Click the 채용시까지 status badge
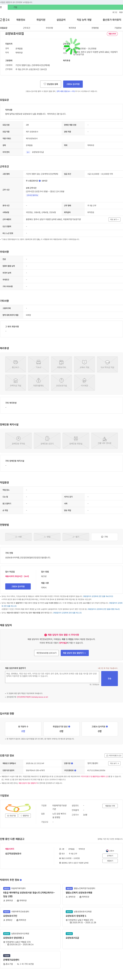123x980 pixels. coord(112,34)
